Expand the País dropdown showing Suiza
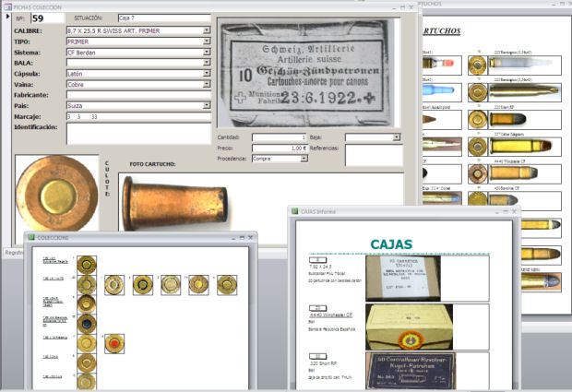Viewport: 572px width, 392px height. (207, 105)
